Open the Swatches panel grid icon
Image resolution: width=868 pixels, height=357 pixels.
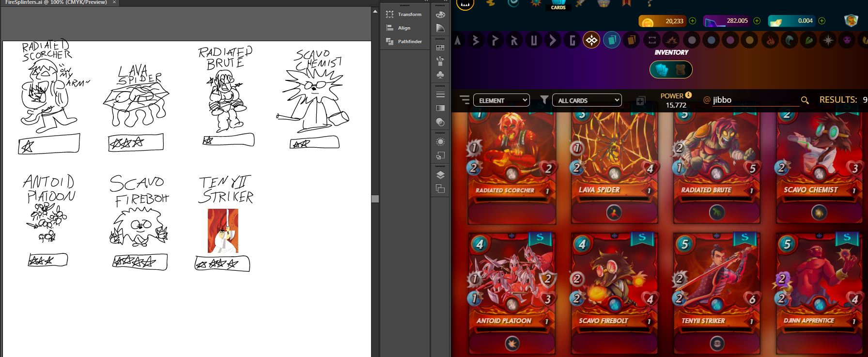coord(440,47)
